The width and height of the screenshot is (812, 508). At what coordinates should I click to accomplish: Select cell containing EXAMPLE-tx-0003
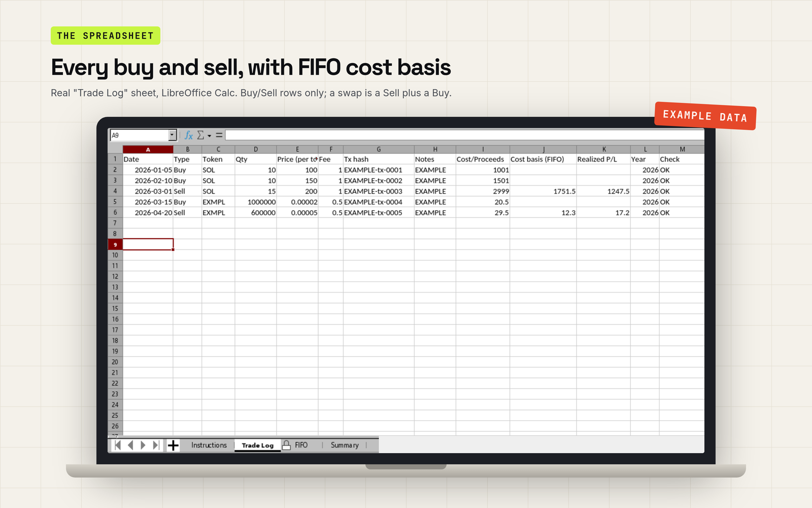pos(379,192)
